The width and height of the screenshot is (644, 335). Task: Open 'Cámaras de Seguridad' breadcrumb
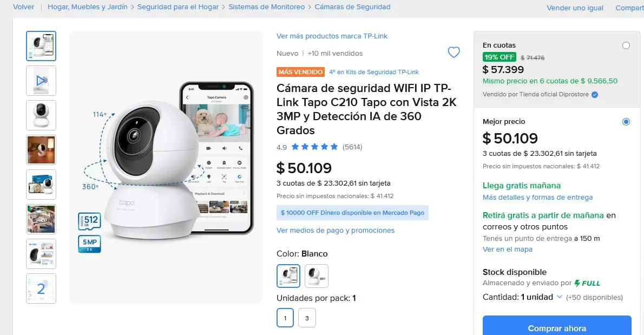click(352, 7)
